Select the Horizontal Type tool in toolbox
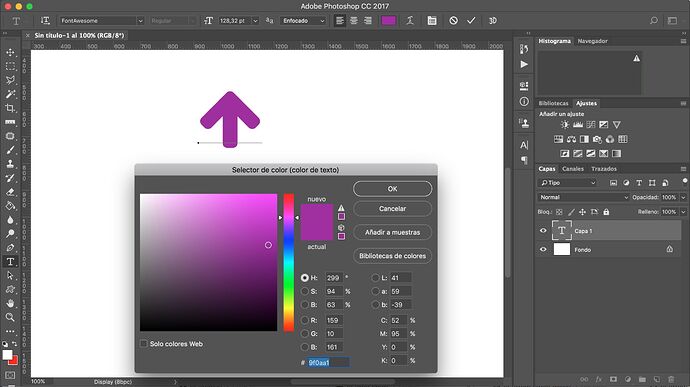This screenshot has width=690, height=387. tap(10, 262)
